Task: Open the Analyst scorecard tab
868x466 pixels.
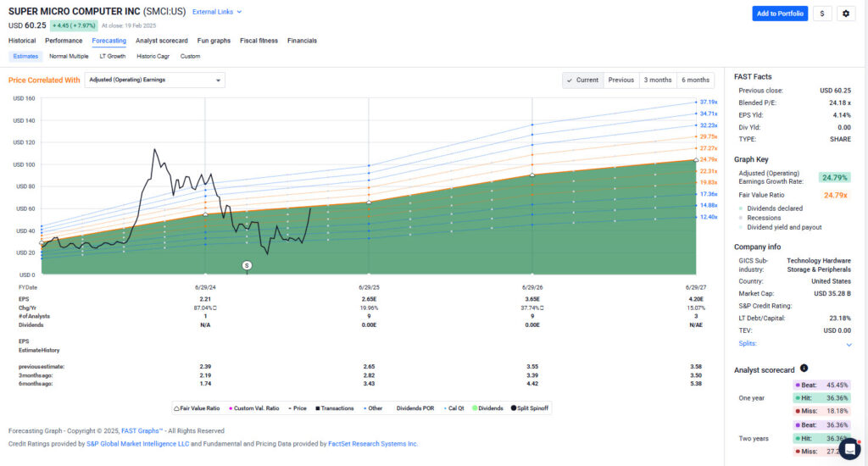Action: click(162, 41)
